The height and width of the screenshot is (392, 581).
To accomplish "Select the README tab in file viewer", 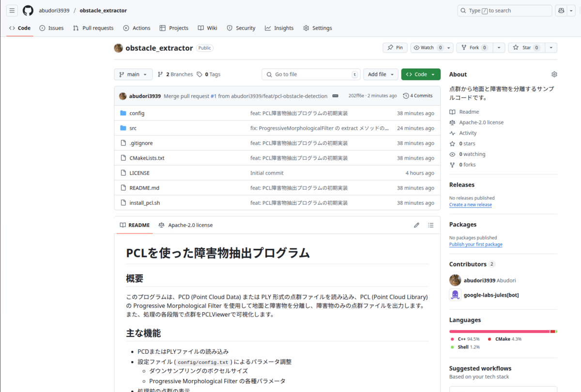I will [135, 225].
